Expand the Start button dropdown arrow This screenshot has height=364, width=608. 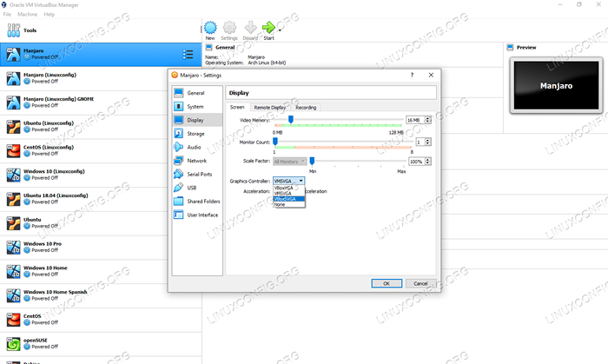[280, 30]
